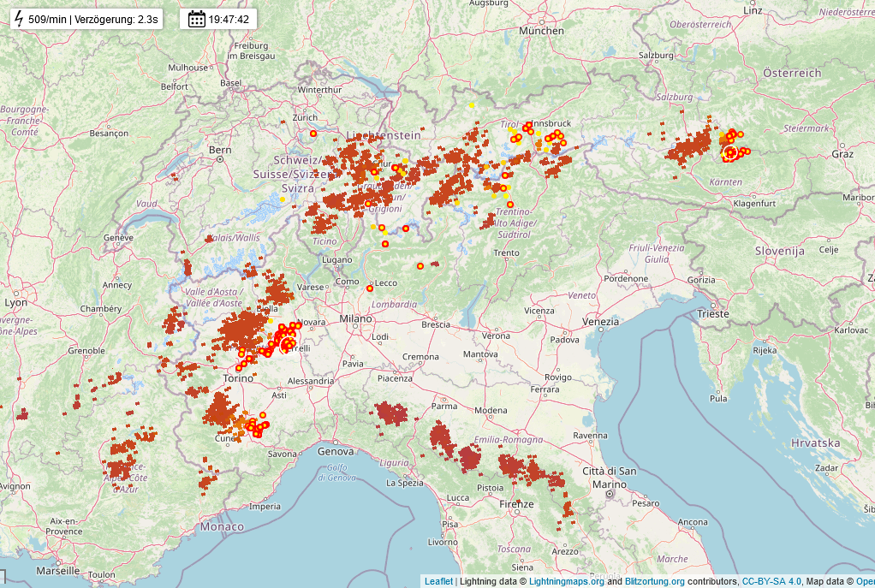Open the Lightningmaps.org link
The width and height of the screenshot is (875, 588).
point(567,581)
